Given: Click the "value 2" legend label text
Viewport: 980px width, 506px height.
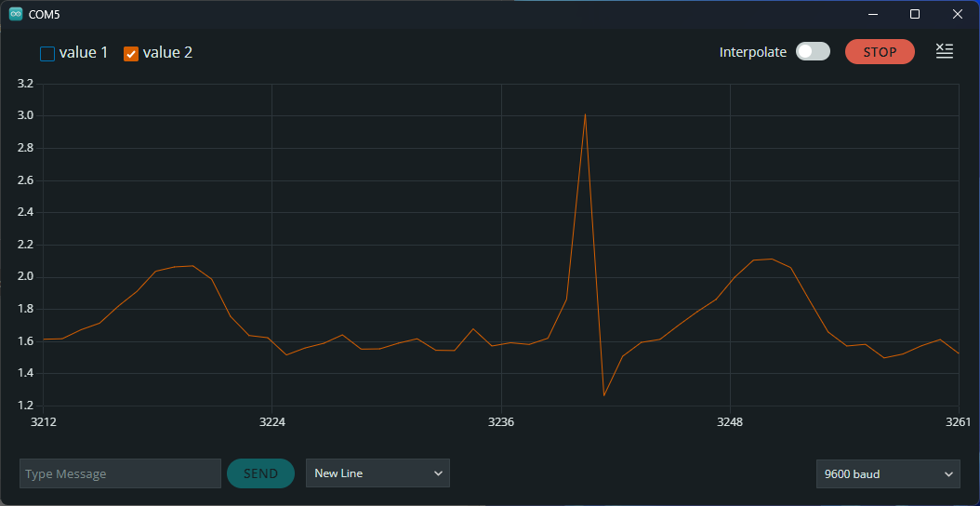Looking at the screenshot, I should pos(167,53).
